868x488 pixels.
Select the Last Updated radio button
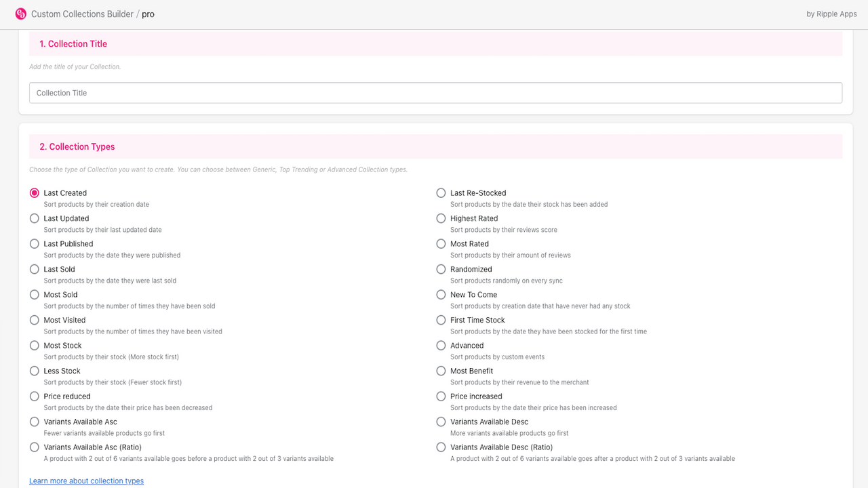(35, 218)
